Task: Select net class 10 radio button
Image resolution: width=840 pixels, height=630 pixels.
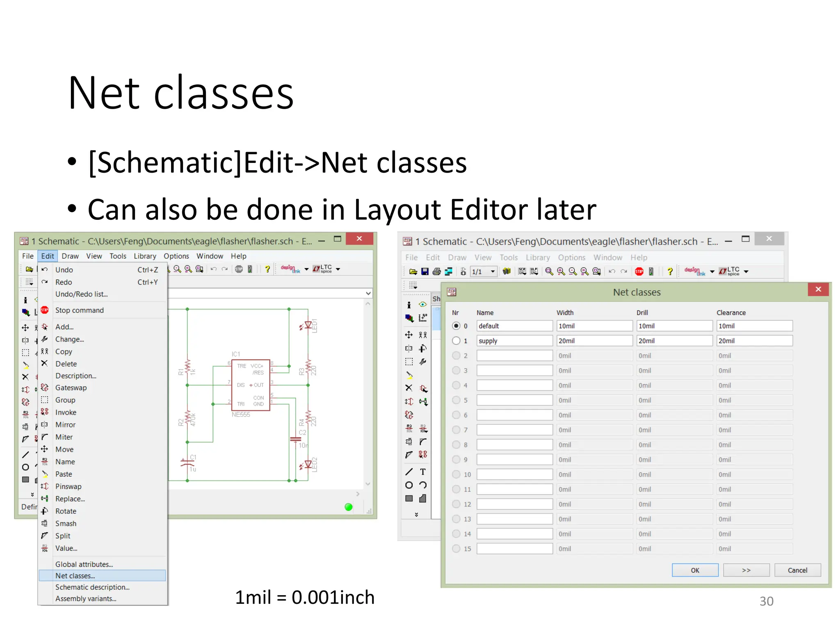Action: tap(456, 474)
